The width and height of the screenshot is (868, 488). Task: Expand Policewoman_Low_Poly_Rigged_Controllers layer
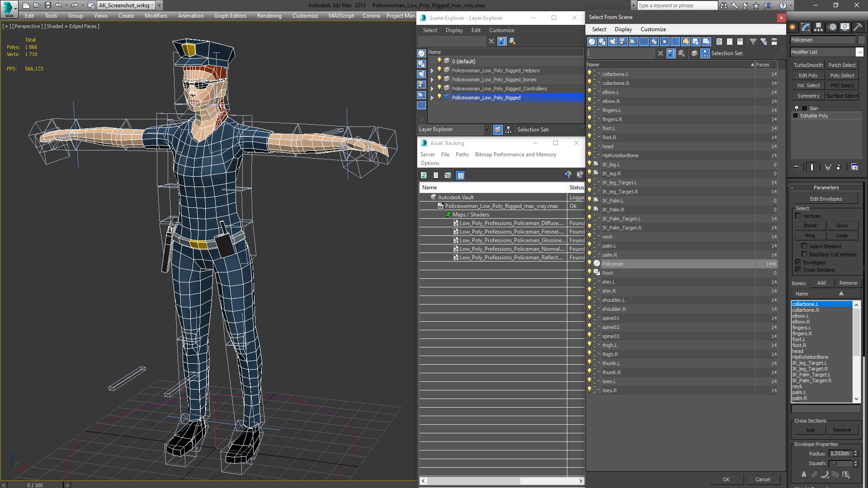pos(432,89)
